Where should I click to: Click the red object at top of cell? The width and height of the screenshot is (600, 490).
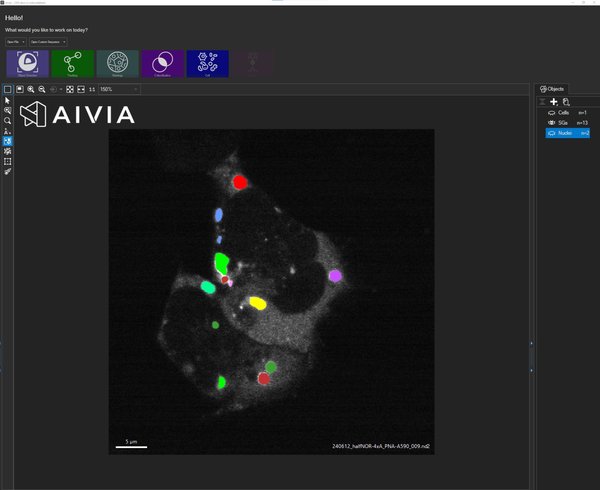click(240, 182)
